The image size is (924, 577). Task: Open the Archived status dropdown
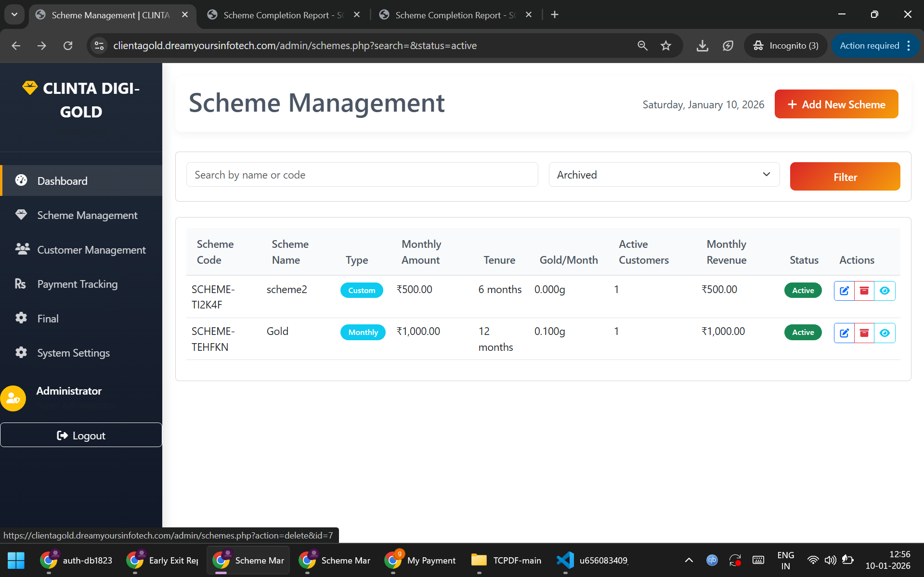664,175
